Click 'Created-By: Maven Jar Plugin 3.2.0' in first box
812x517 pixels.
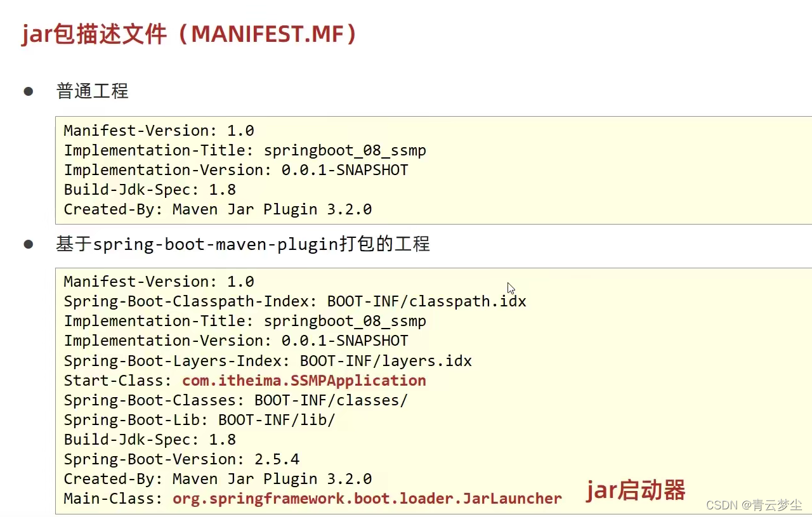point(218,209)
